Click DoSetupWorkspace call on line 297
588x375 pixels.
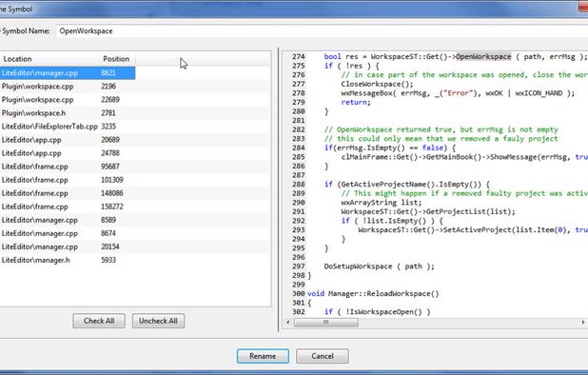point(379,266)
